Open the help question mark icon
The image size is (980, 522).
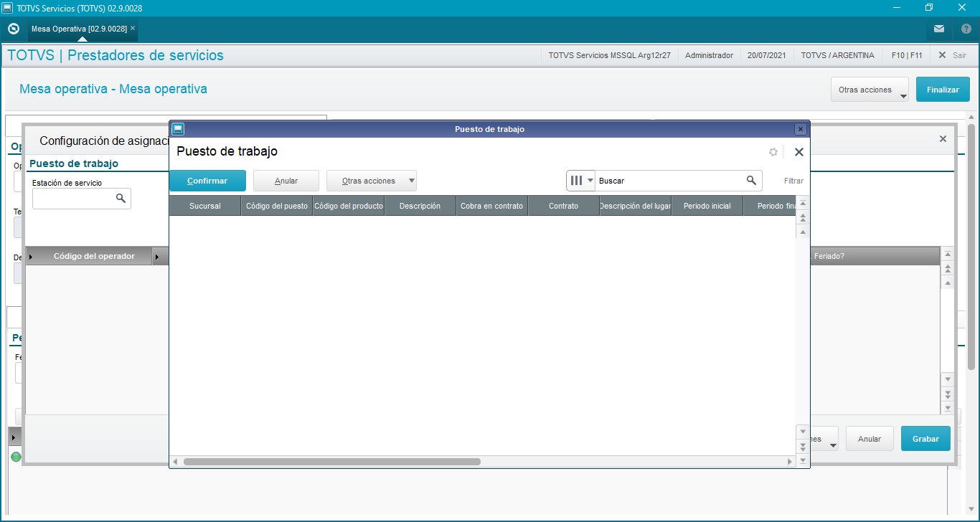coord(966,29)
